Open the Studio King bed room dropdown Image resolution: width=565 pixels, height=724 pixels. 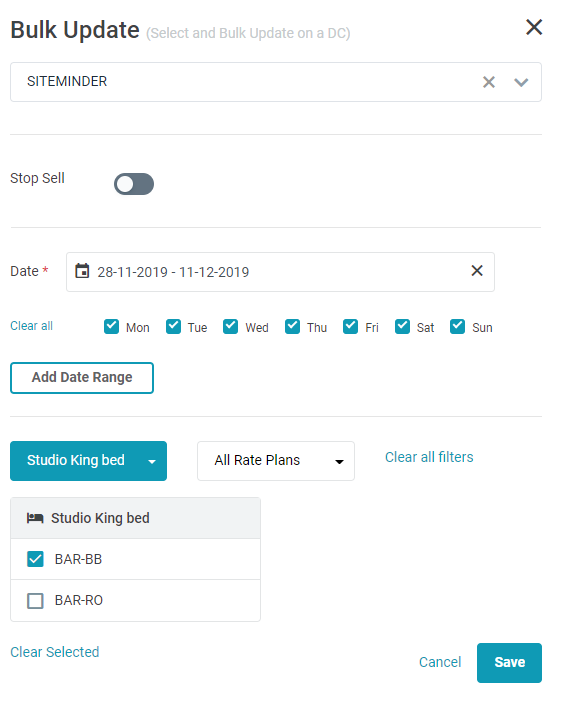pos(88,461)
